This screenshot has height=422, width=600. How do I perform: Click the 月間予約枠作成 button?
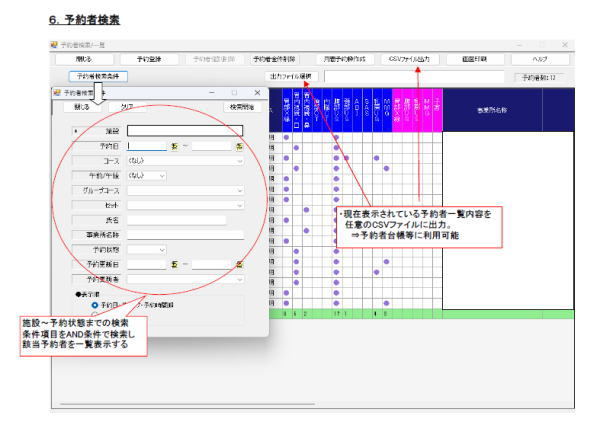pos(344,59)
